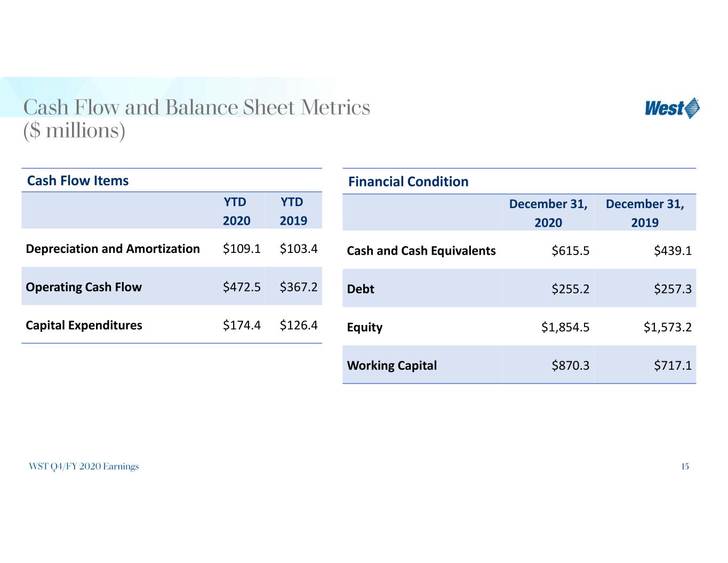The height and width of the screenshot is (563, 728).
Task: Select the Working Capital row label
Action: pyautogui.click(x=391, y=366)
